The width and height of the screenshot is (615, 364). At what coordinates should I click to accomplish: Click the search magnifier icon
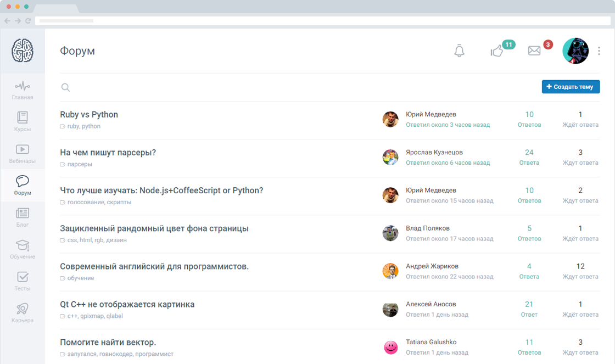[65, 87]
